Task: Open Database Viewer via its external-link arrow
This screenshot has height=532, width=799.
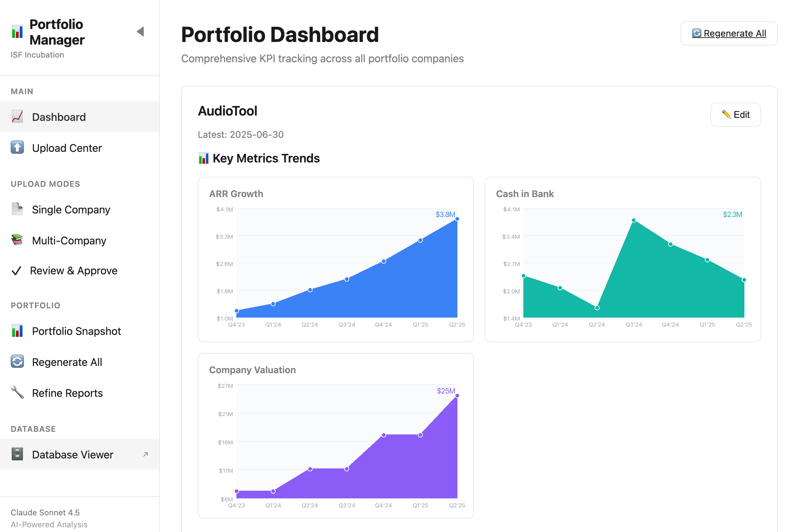Action: coord(145,454)
